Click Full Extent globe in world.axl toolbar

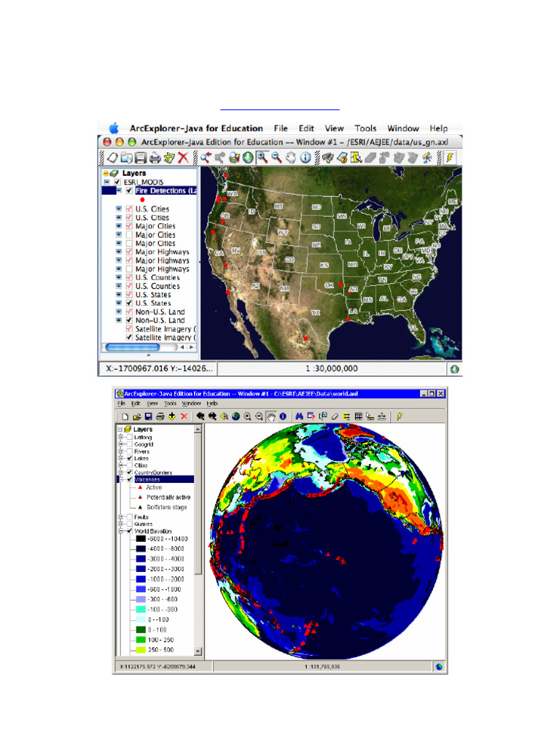tap(236, 417)
